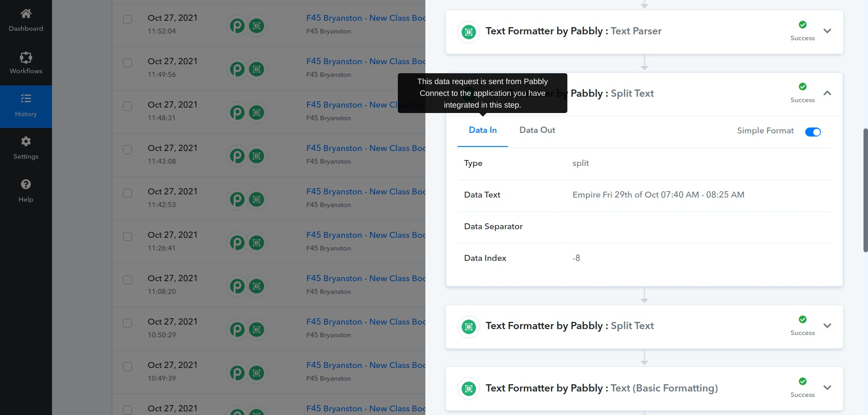Click the Text (Basic Formatting) step icon
This screenshot has height=415, width=868.
469,389
